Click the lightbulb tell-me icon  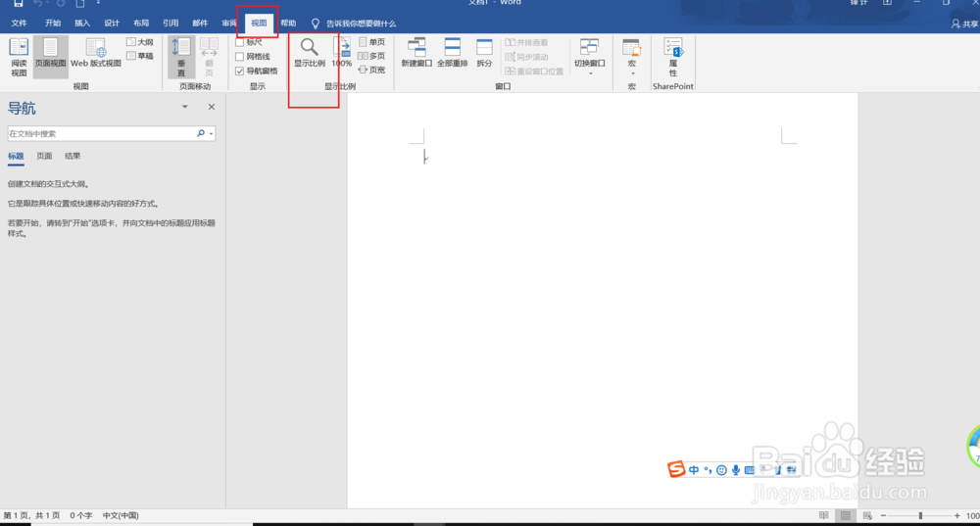[315, 24]
